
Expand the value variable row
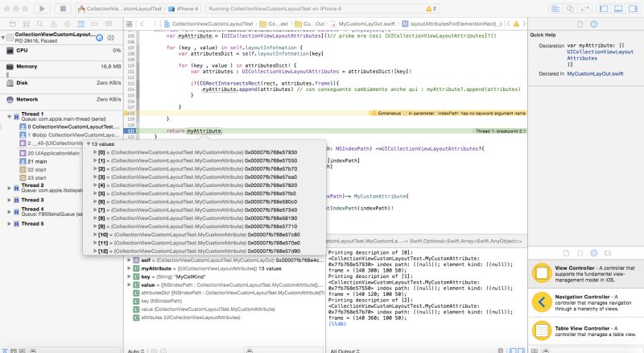coord(129,284)
